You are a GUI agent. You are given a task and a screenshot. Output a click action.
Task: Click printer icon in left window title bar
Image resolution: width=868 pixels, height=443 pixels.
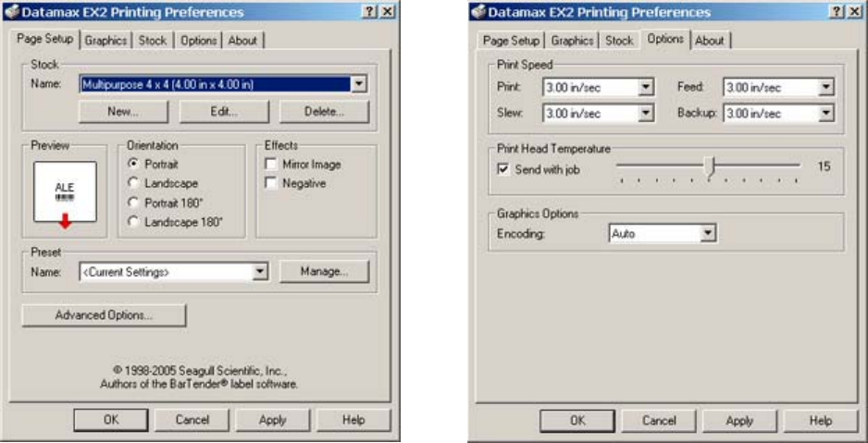point(12,12)
